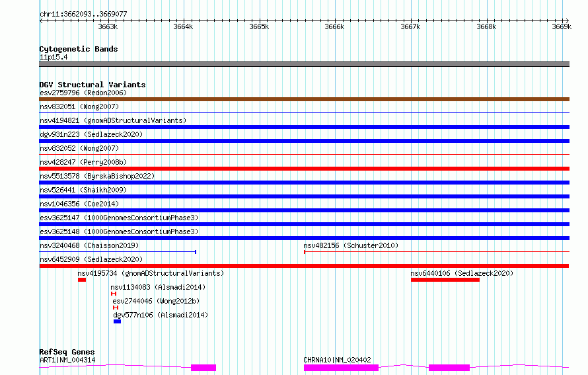The width and height of the screenshot is (588, 375).
Task: Click the gray 11p15.4 cytogenetic band bar
Action: pos(304,64)
